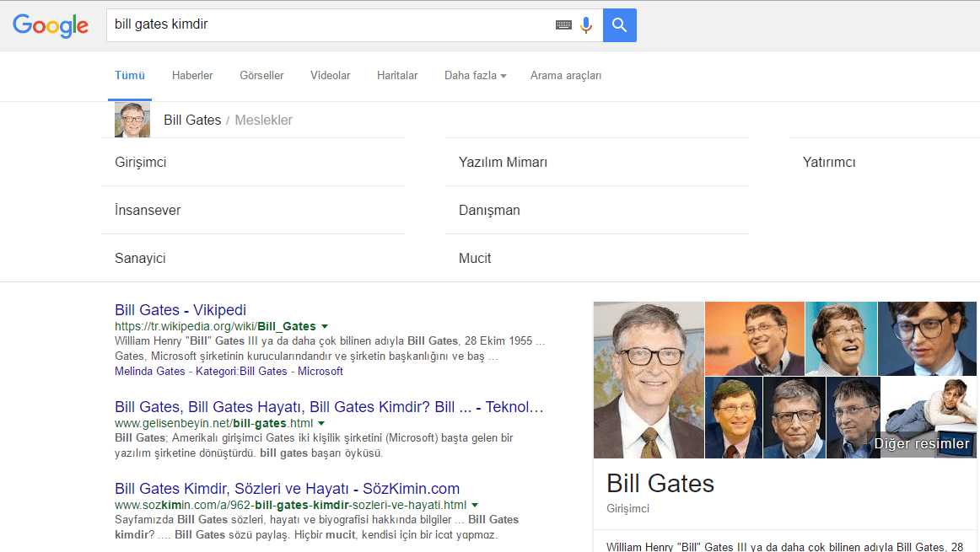
Task: Click Diğer resimler to view more images
Action: tap(921, 444)
